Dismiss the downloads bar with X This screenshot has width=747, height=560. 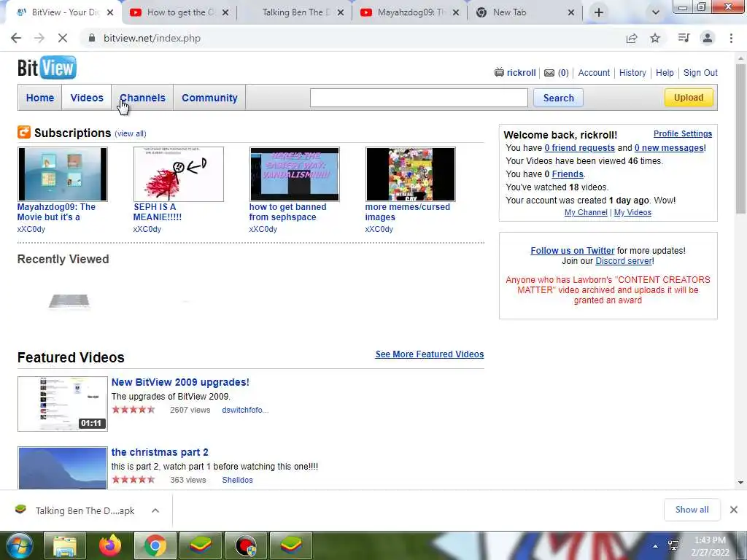pyautogui.click(x=734, y=510)
